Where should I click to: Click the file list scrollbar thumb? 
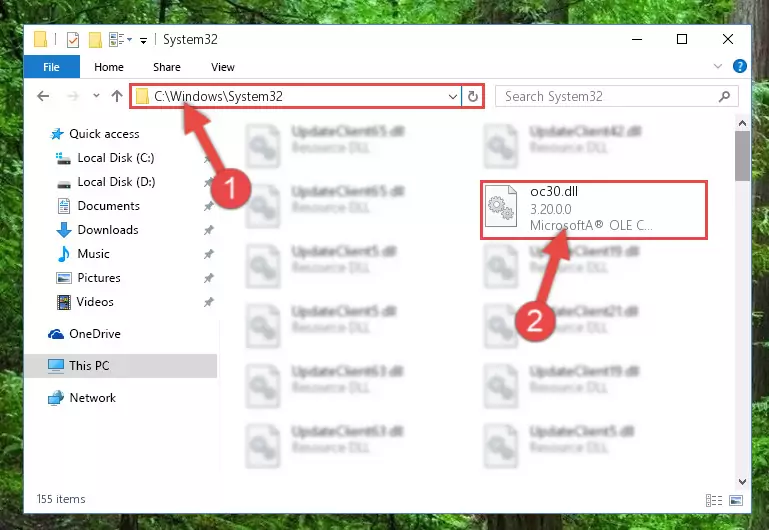[743, 155]
